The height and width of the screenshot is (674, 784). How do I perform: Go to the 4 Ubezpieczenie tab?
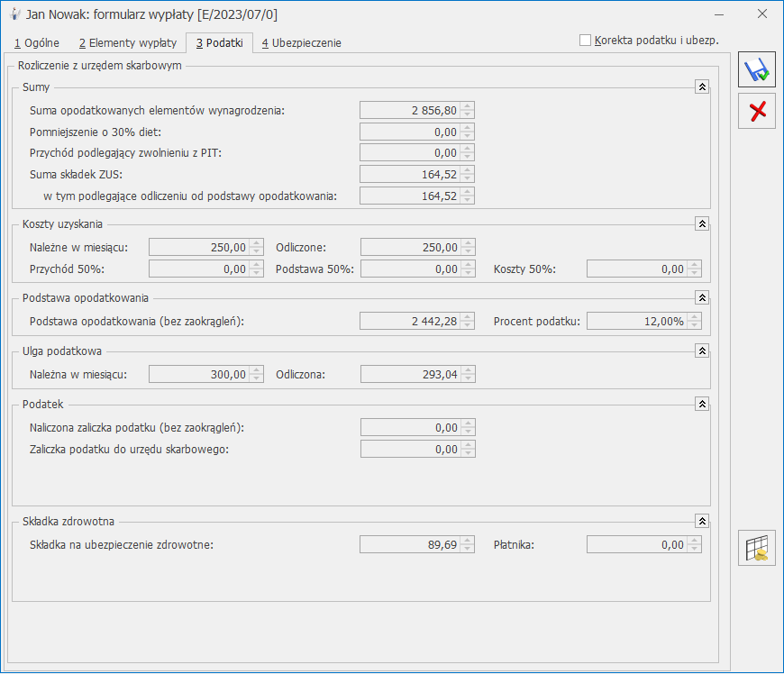click(302, 43)
